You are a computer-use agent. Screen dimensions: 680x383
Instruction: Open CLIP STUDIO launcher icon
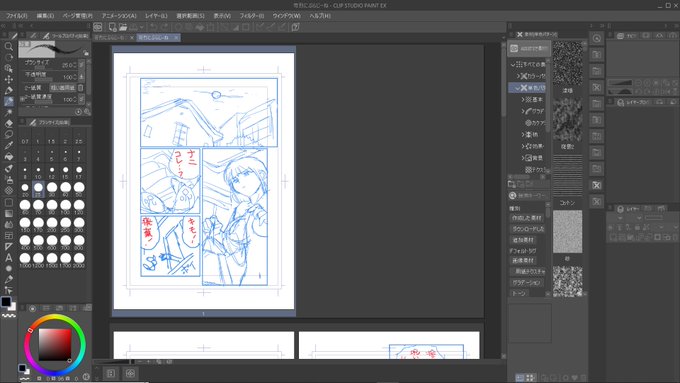[x=98, y=27]
